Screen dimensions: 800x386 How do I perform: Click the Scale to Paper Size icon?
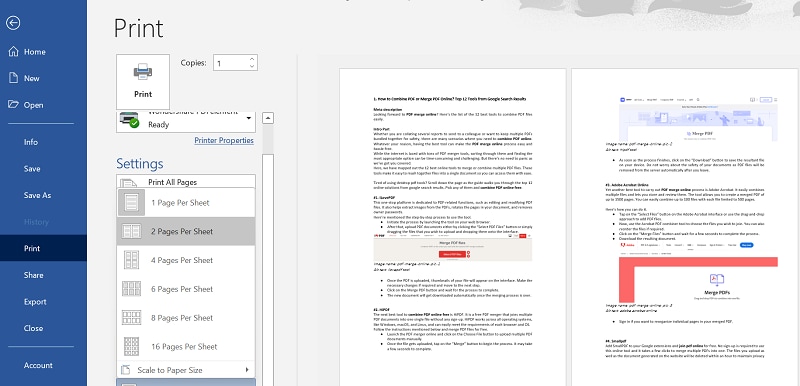(125, 370)
